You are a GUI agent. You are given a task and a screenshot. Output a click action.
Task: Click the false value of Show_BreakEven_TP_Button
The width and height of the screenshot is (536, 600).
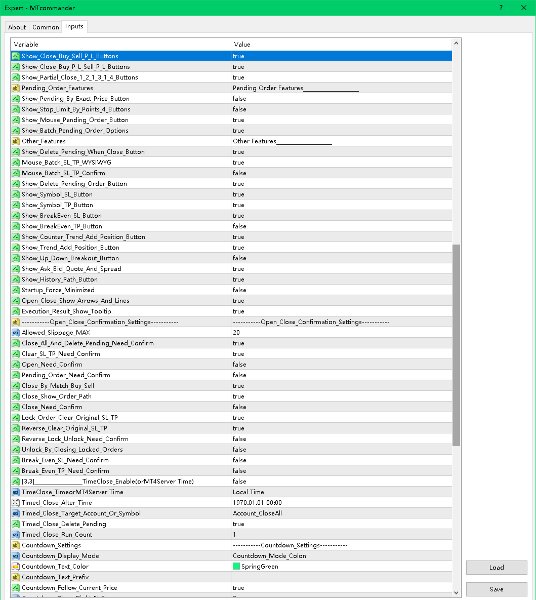[239, 226]
